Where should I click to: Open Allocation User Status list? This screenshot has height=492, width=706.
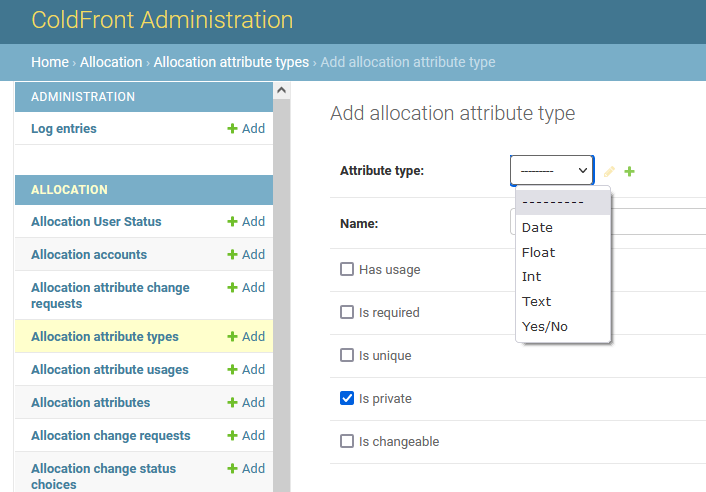[x=96, y=221]
